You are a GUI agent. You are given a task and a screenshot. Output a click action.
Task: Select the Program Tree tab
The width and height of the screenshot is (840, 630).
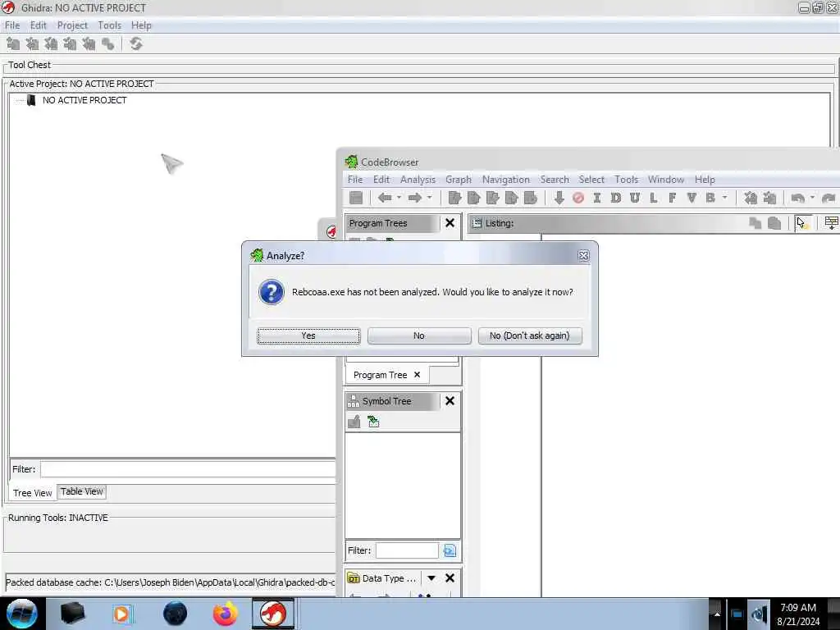click(381, 375)
